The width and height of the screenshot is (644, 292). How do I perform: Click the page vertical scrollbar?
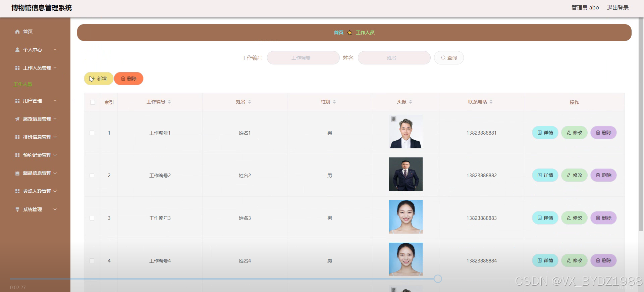(x=641, y=124)
